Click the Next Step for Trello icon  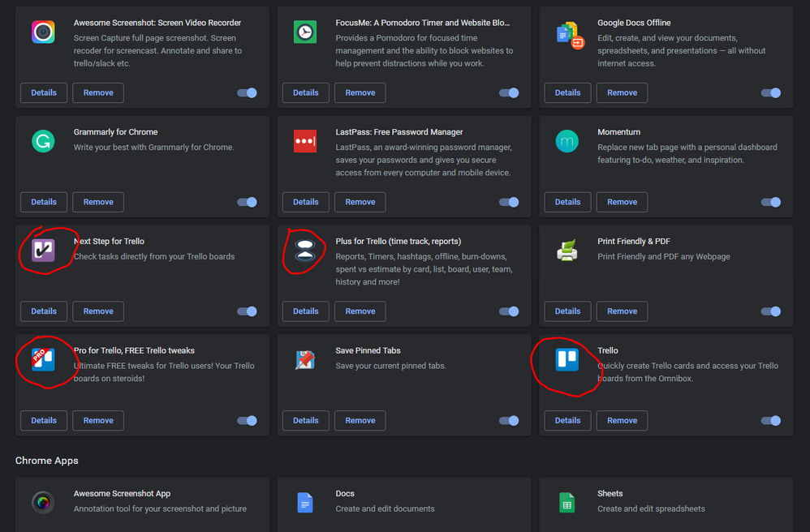click(43, 251)
